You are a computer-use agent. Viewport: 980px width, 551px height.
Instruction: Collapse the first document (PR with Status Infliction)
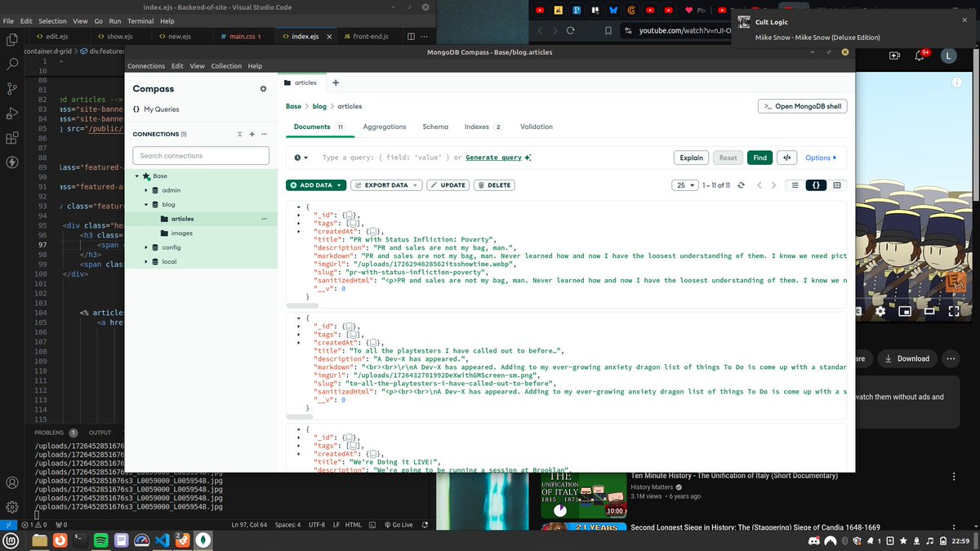coord(300,207)
